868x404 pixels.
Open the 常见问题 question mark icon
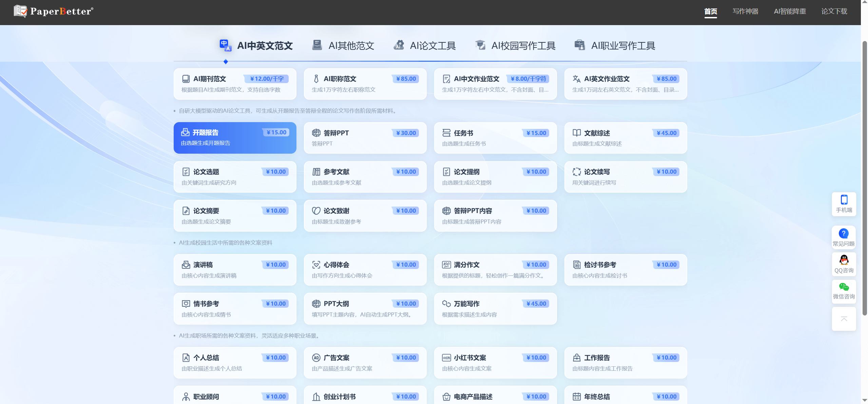click(x=844, y=233)
